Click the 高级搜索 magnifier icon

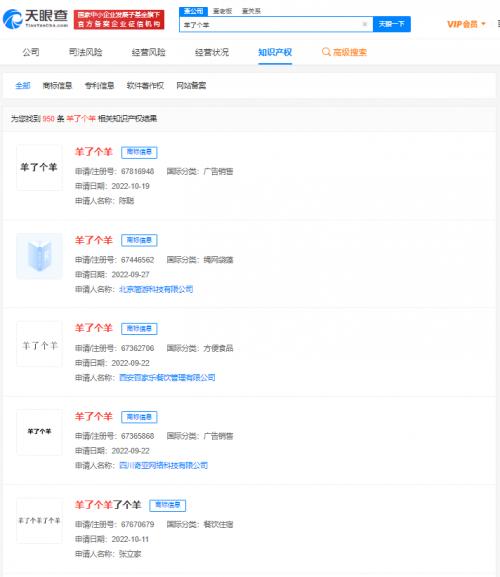[326, 52]
